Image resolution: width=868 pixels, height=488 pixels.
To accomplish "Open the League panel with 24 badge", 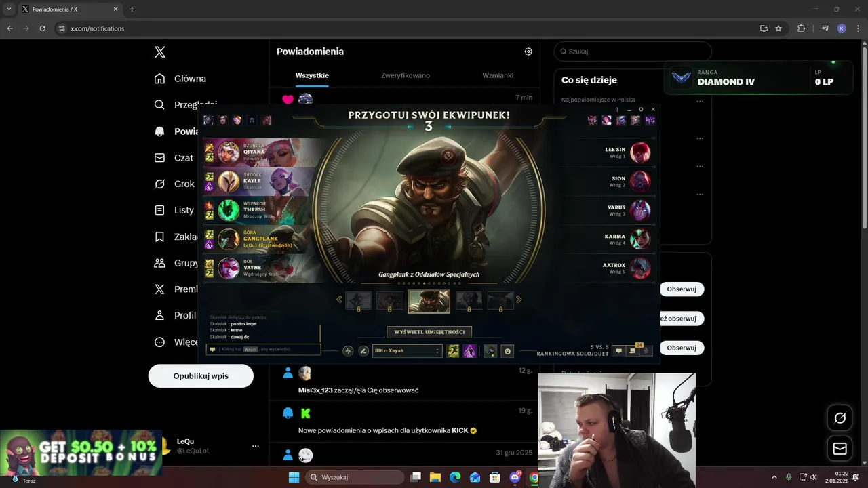I will click(633, 350).
